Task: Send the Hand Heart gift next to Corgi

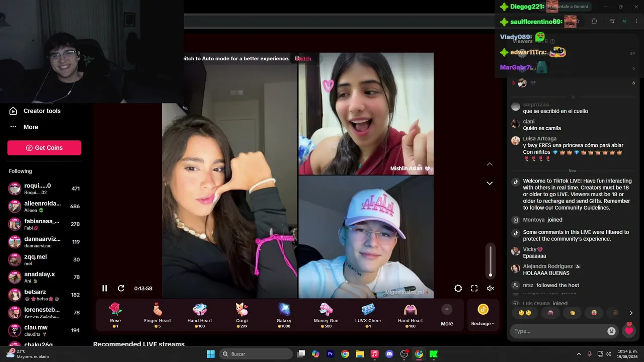Action: coord(200,315)
